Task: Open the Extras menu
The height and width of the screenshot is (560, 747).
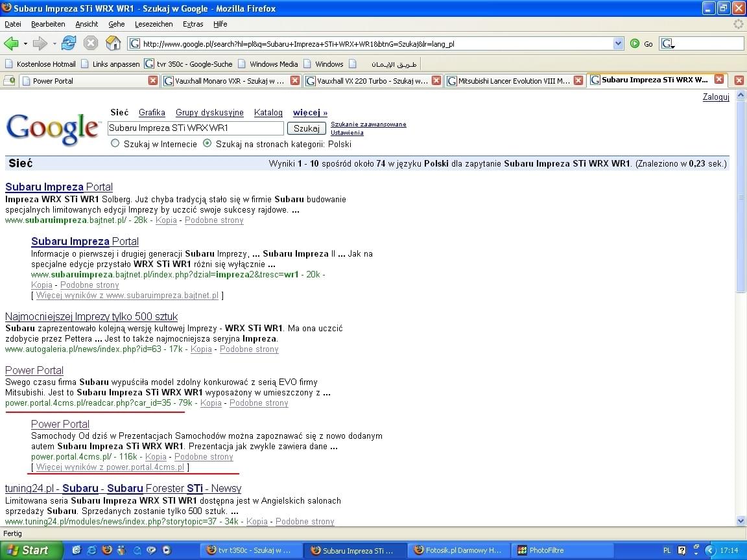Action: tap(193, 24)
